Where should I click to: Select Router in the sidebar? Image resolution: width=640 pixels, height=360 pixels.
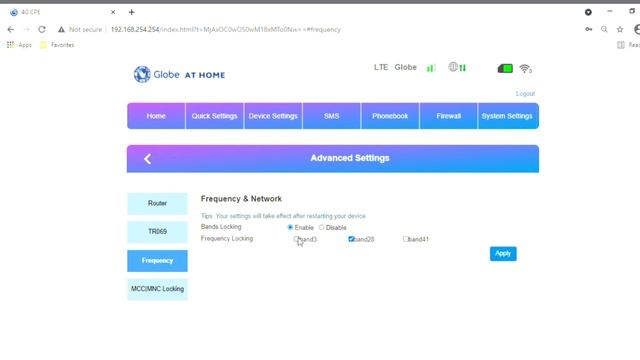pyautogui.click(x=158, y=203)
